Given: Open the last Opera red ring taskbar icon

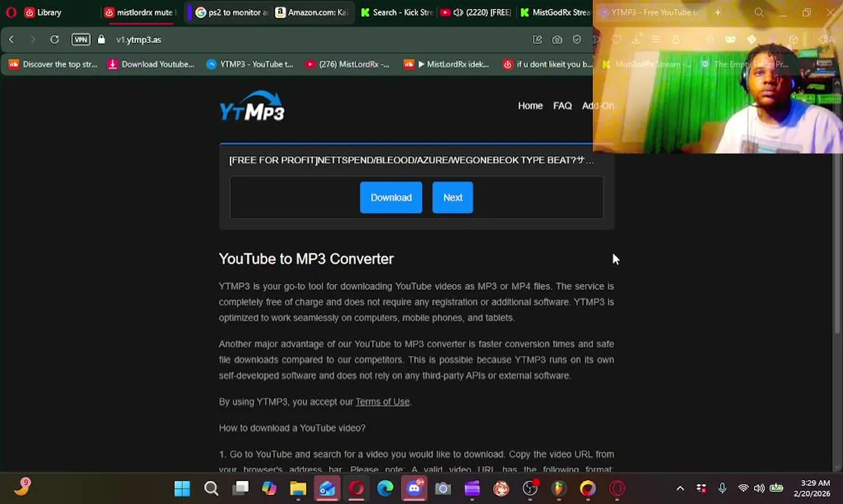Looking at the screenshot, I should pos(618,489).
